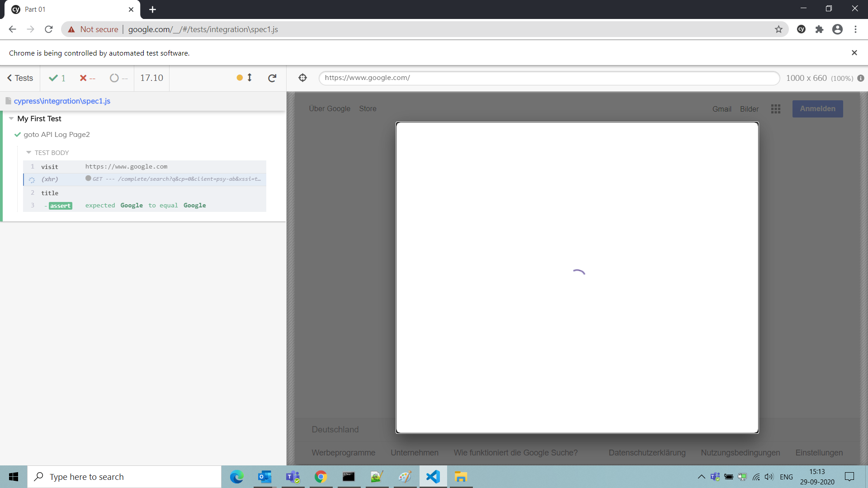Click the ENG language indicator
Viewport: 868px width, 488px height.
pos(786,477)
